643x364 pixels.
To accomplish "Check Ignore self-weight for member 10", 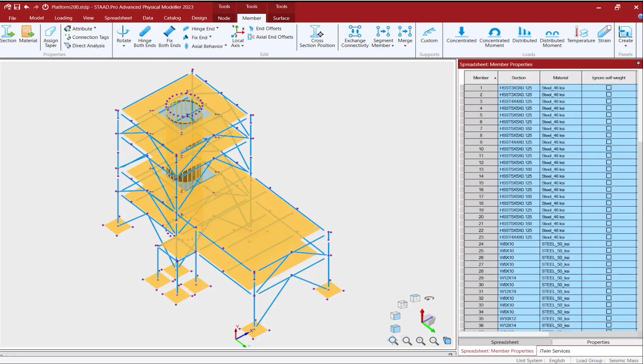I will click(x=609, y=149).
